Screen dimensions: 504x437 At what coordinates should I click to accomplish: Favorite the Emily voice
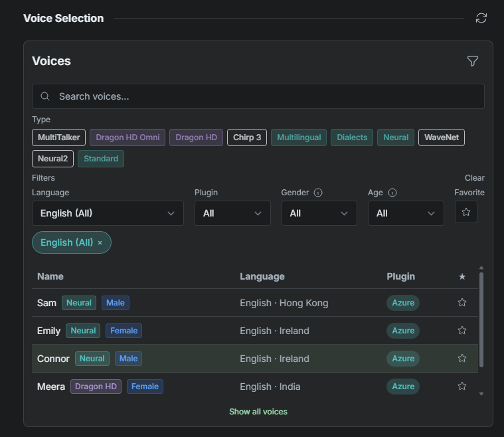[462, 330]
